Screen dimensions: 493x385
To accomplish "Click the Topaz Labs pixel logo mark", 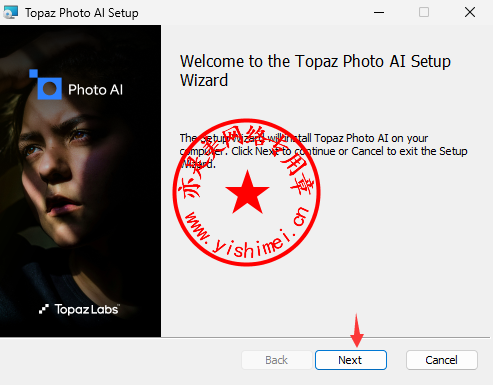I will 44,309.
